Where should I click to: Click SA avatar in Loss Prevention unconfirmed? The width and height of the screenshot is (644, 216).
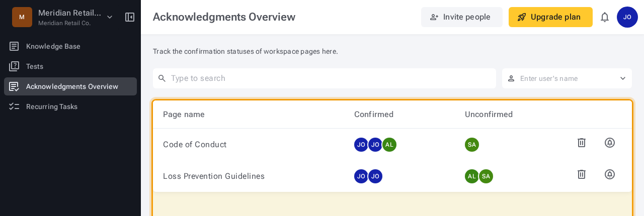point(486,176)
